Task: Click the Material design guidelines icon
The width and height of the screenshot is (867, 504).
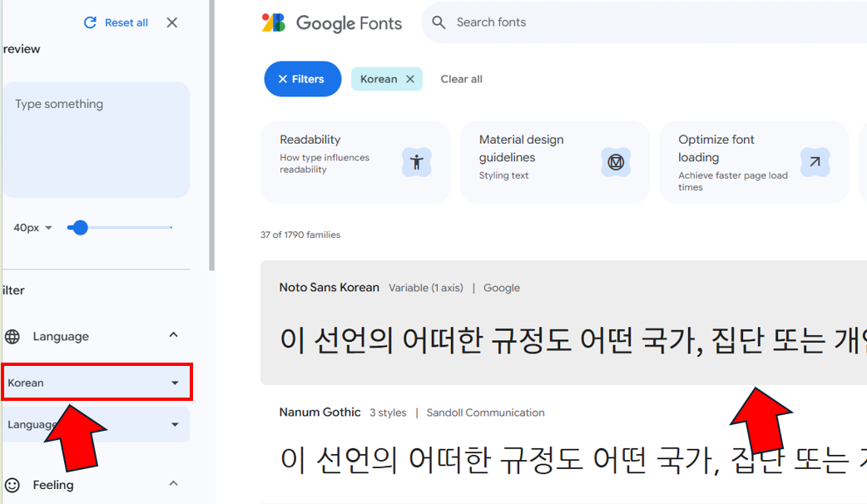Action: pos(616,162)
